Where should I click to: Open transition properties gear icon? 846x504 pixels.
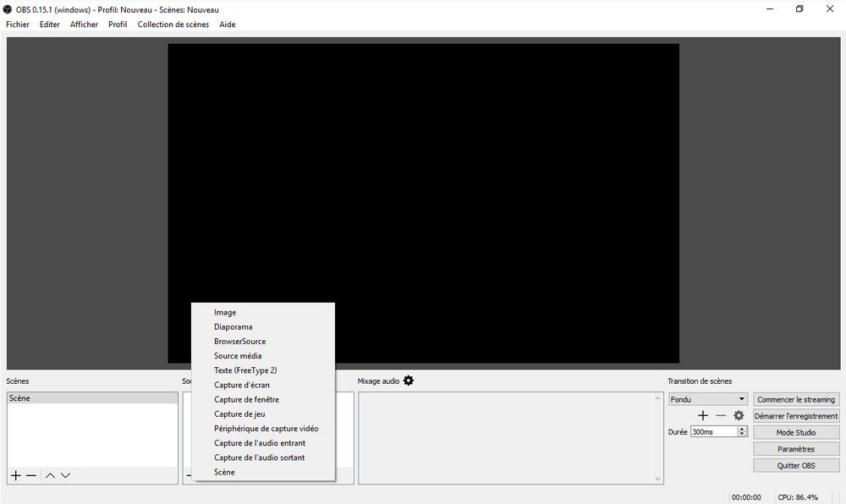(x=739, y=415)
